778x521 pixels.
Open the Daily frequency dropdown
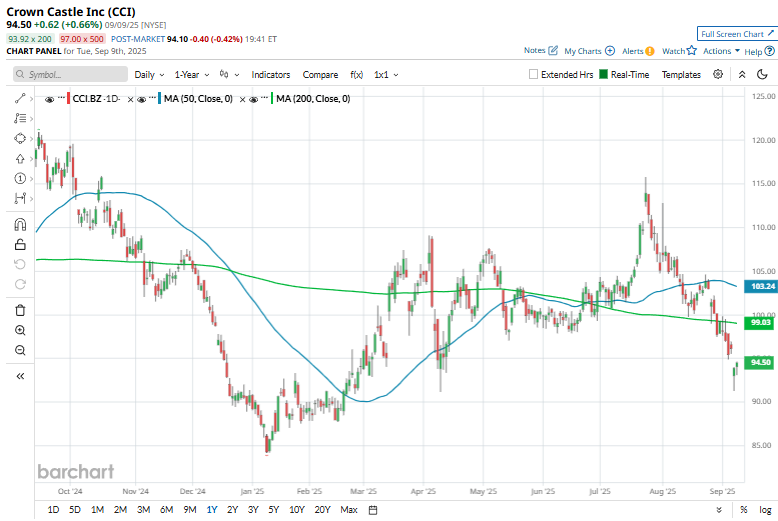tap(149, 74)
